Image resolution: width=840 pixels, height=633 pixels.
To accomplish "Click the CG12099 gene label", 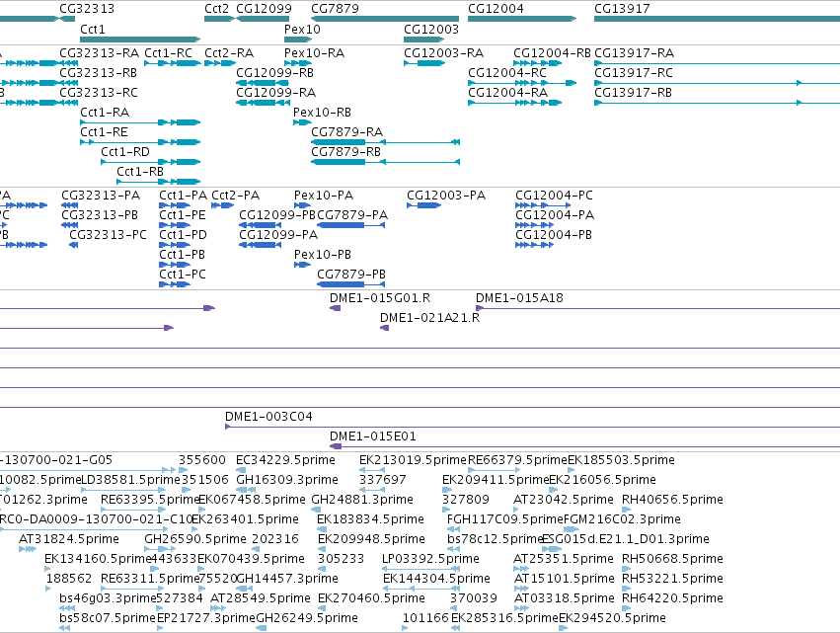I will click(x=265, y=9).
